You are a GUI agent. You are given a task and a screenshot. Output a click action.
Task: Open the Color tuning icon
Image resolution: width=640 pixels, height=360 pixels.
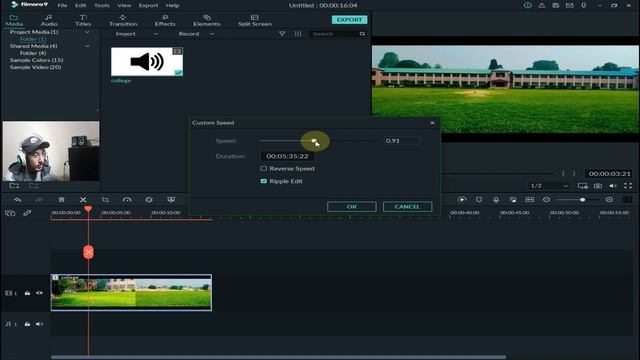[149, 200]
